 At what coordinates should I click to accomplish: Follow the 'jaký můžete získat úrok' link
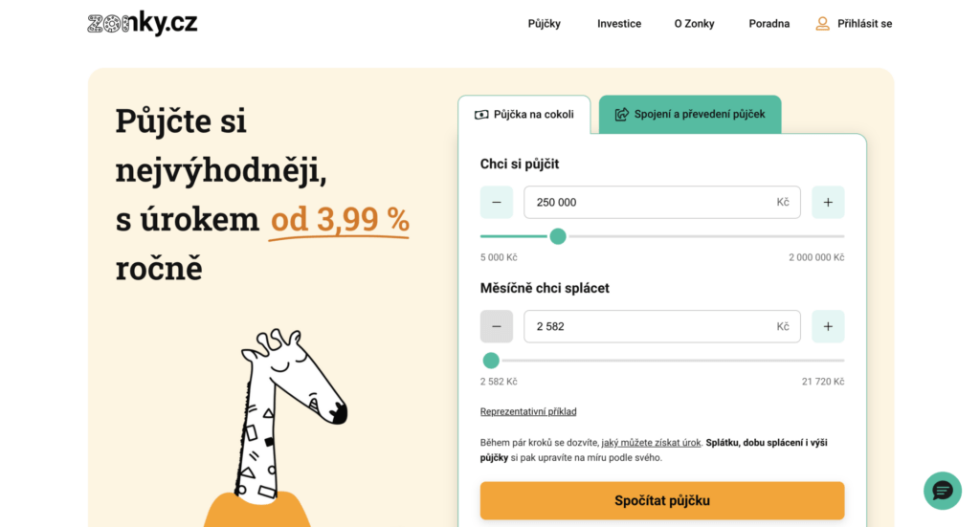tap(651, 443)
